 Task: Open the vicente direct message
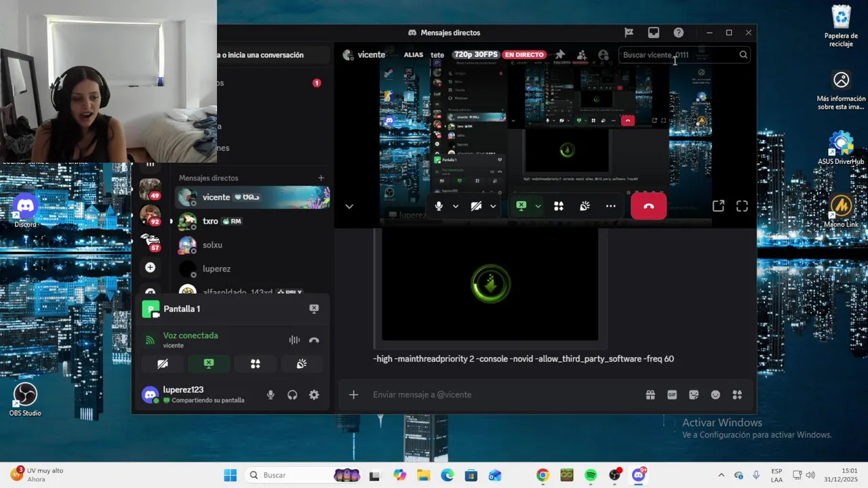coord(252,197)
